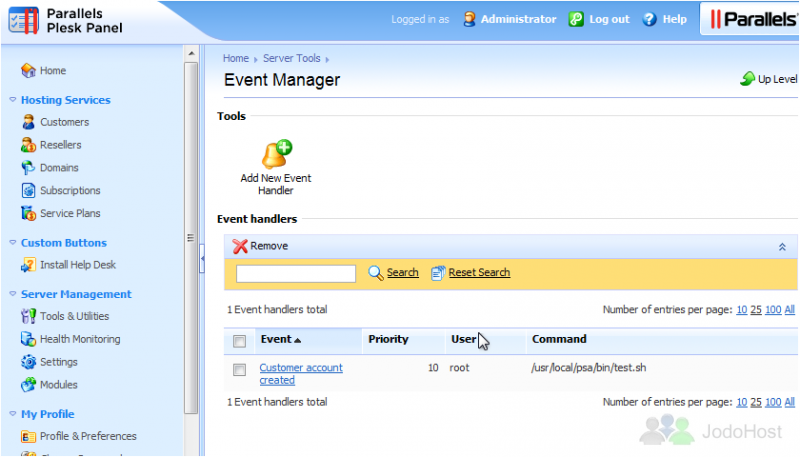Click Server Tools in the breadcrumb
Viewport: 800px width, 457px height.
click(x=291, y=59)
